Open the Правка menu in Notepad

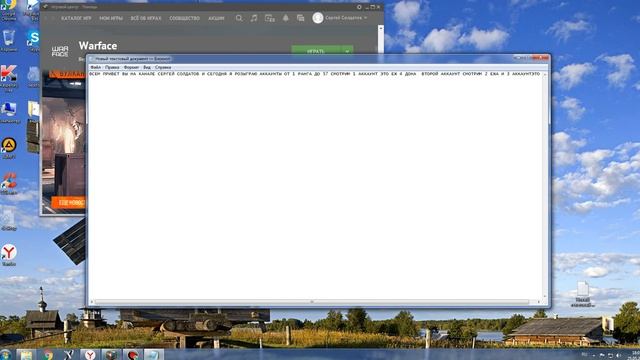coord(112,67)
